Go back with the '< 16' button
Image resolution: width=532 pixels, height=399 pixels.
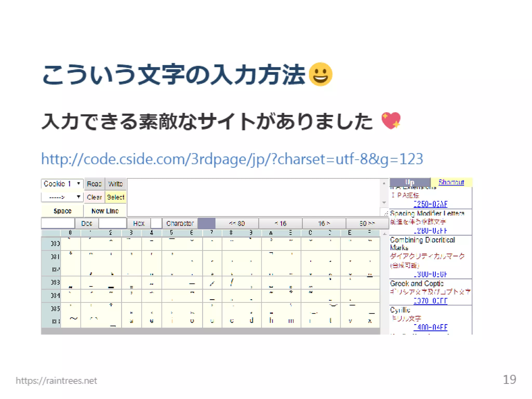pos(281,223)
